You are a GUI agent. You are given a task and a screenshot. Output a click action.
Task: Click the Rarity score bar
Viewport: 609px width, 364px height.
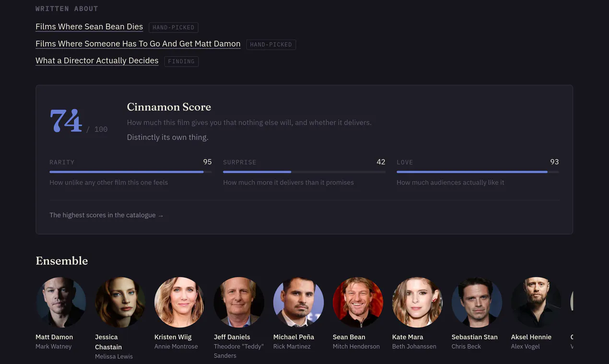tap(130, 171)
